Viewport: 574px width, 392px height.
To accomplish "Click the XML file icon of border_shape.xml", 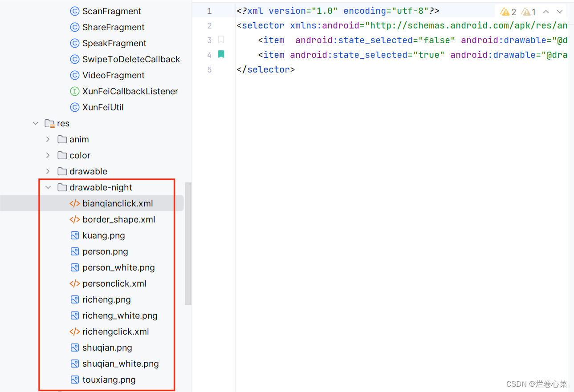I will point(74,219).
